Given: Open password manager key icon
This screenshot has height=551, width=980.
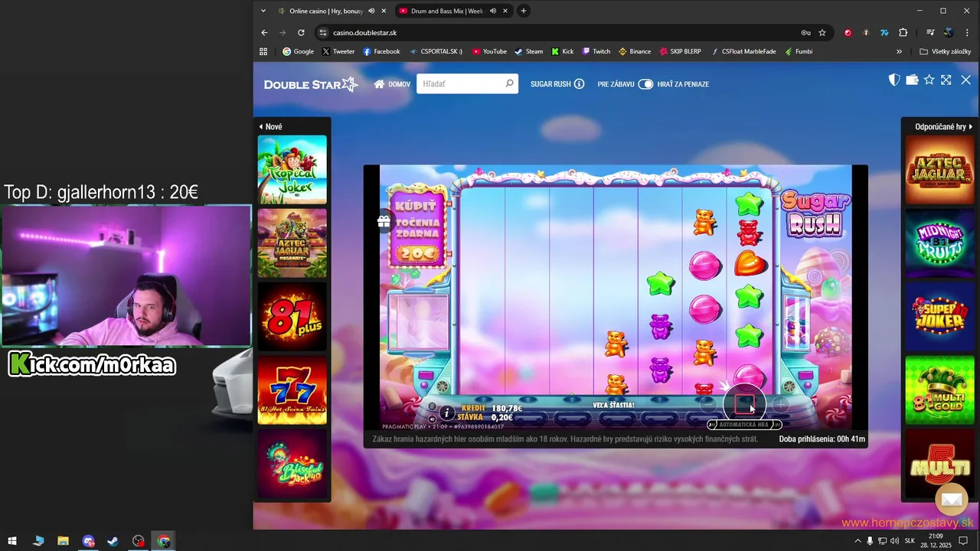Looking at the screenshot, I should 805,33.
